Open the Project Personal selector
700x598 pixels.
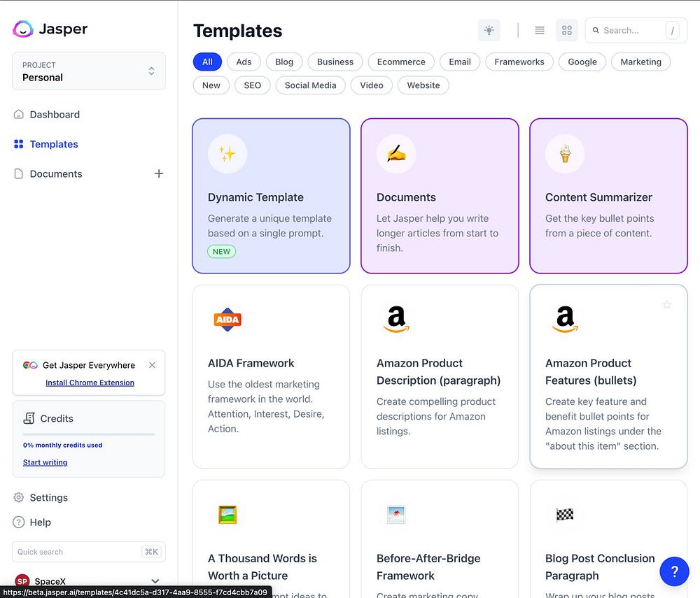pyautogui.click(x=89, y=71)
